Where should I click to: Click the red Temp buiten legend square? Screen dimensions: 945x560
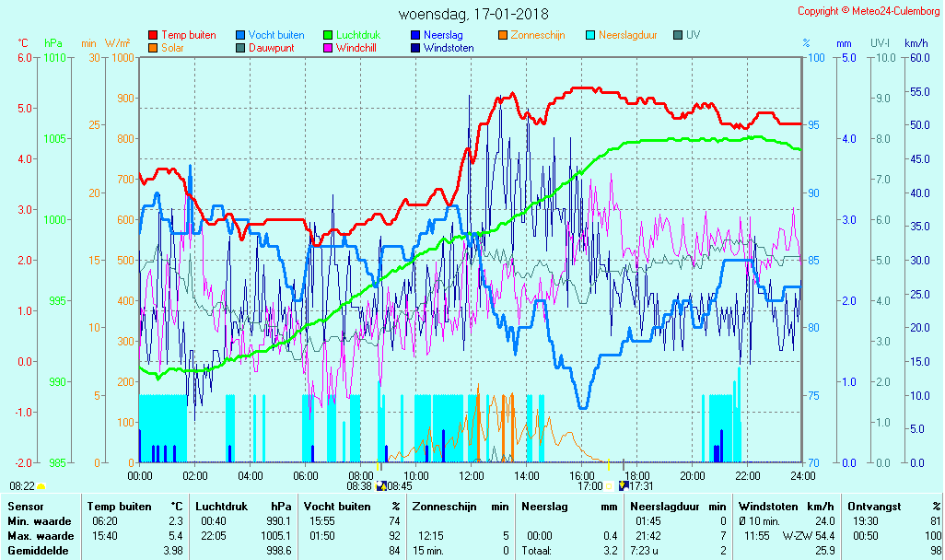click(x=153, y=35)
